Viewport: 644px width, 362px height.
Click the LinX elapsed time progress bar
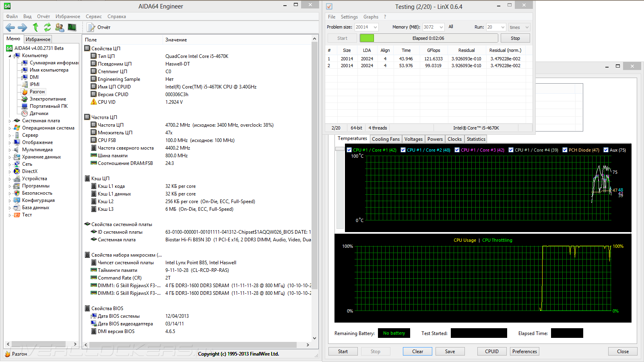[x=429, y=38]
